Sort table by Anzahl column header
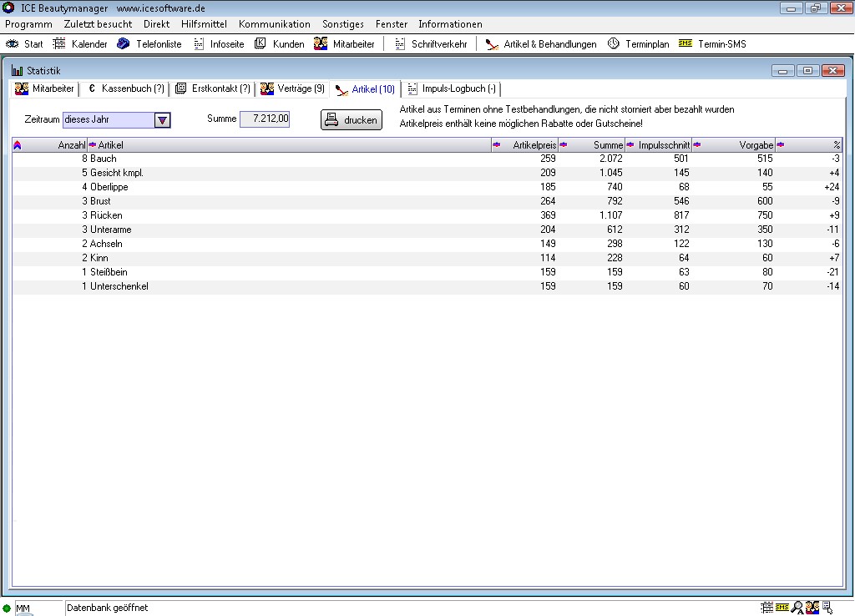Screen dimensions: 855x616 pyautogui.click(x=50, y=145)
